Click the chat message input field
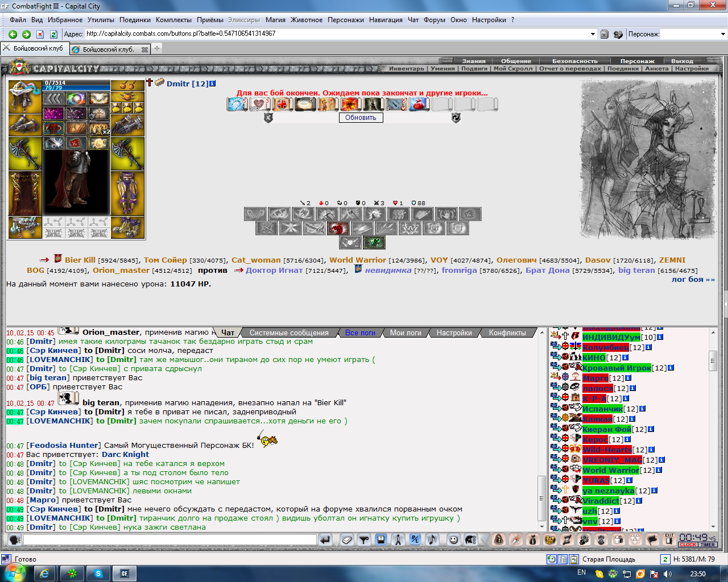The image size is (728, 582). (x=169, y=539)
